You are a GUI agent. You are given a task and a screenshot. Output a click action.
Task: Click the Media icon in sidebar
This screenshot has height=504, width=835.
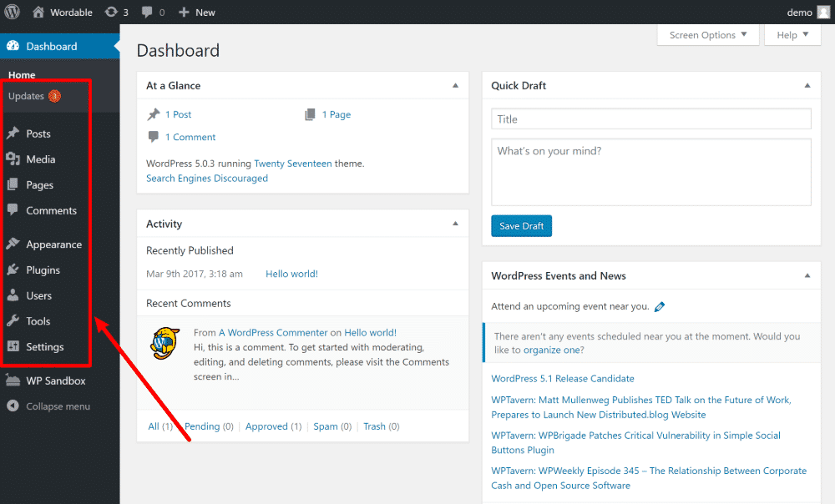pyautogui.click(x=13, y=159)
